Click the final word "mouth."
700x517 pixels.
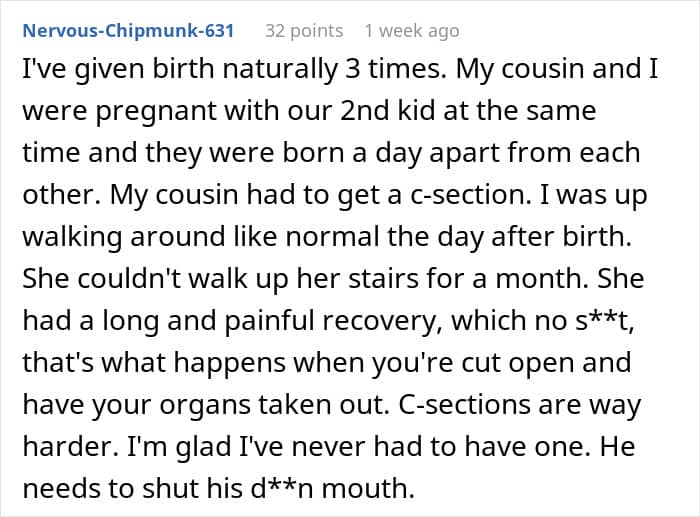click(368, 488)
